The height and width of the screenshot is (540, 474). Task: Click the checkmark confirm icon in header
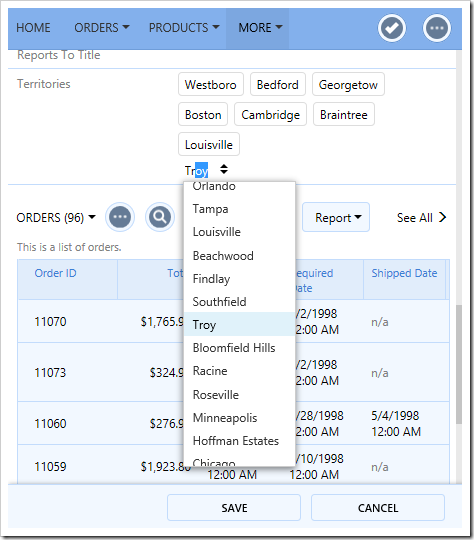[392, 28]
